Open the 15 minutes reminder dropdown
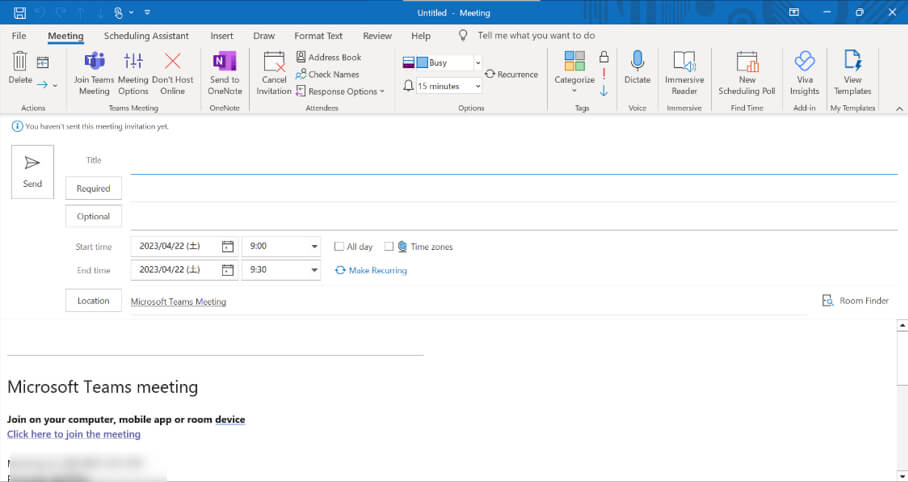Viewport: 908px width, 482px height. (x=477, y=87)
